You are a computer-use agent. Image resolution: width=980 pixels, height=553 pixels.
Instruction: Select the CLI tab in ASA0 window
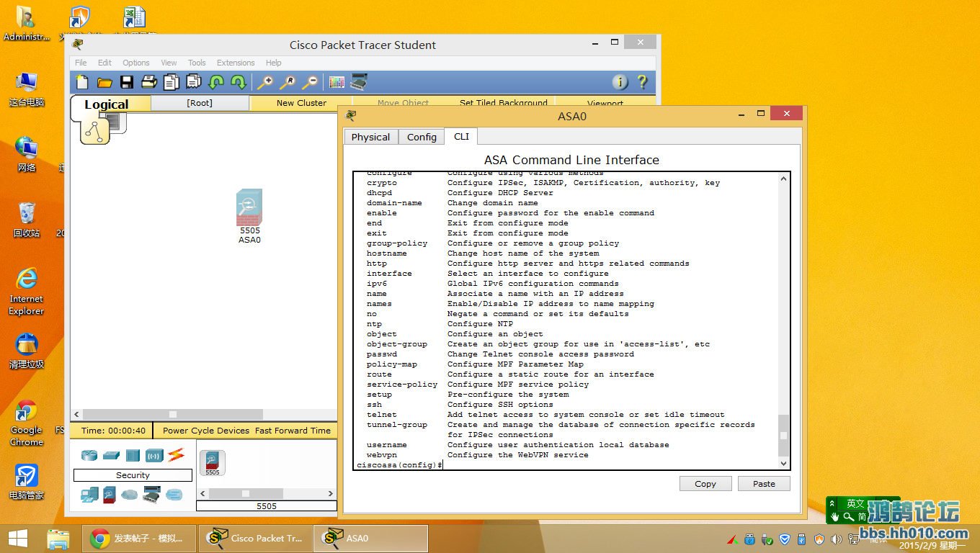tap(461, 136)
